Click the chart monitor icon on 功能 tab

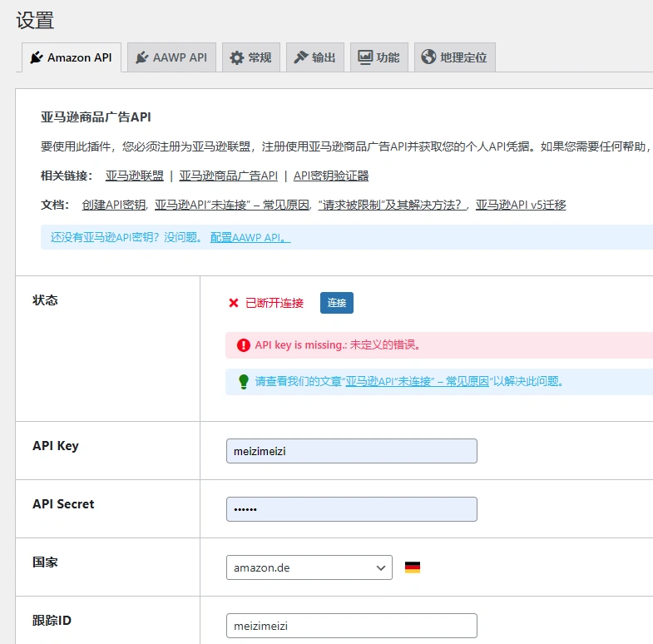click(x=365, y=57)
